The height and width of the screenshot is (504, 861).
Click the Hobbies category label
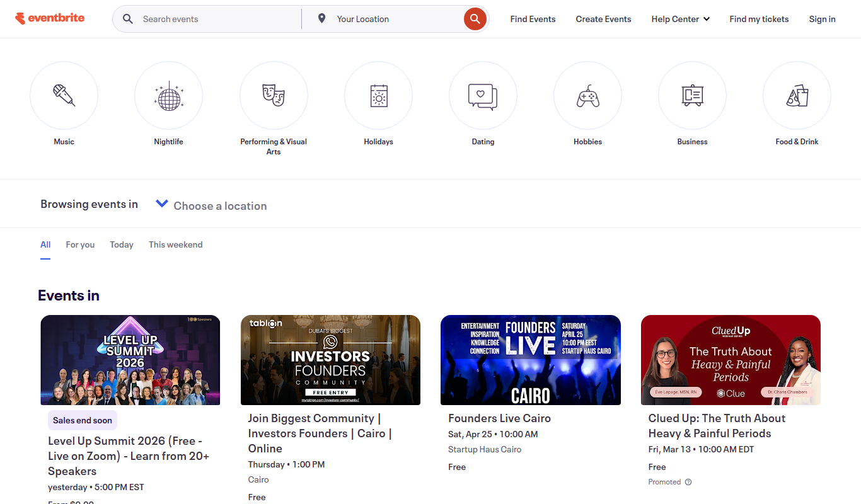[x=587, y=142]
